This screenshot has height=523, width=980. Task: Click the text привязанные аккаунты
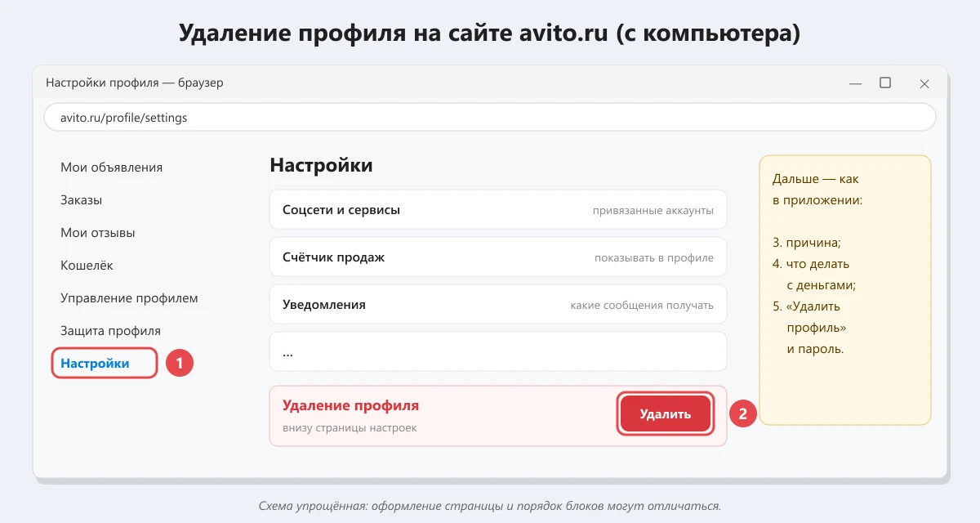click(x=653, y=211)
